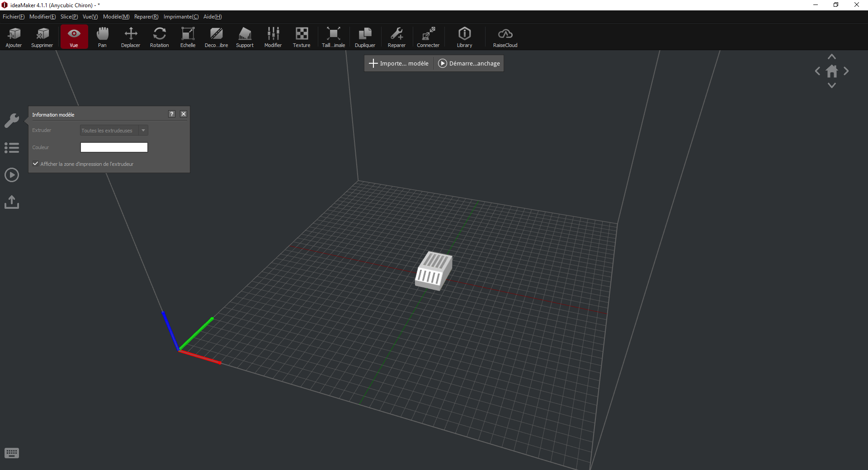Choose the Deplacer move tool

pyautogui.click(x=131, y=37)
